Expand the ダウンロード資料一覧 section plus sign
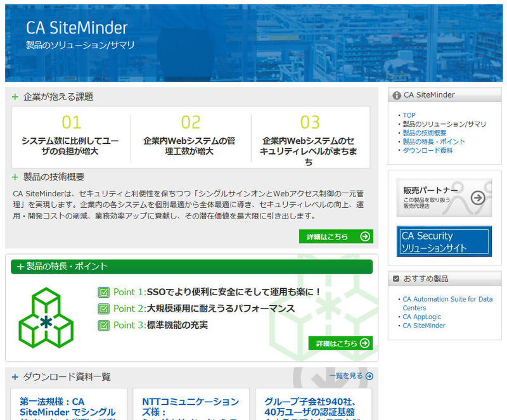The width and height of the screenshot is (507, 420). [15, 377]
